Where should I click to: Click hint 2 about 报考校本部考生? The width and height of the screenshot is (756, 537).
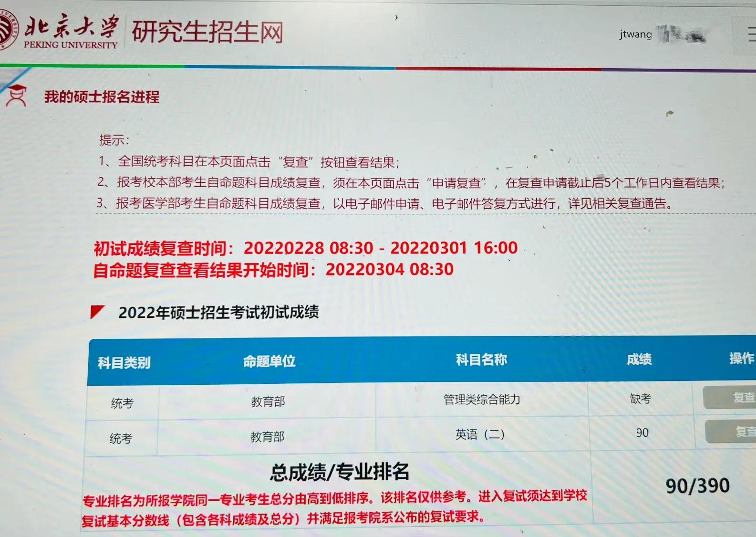411,183
